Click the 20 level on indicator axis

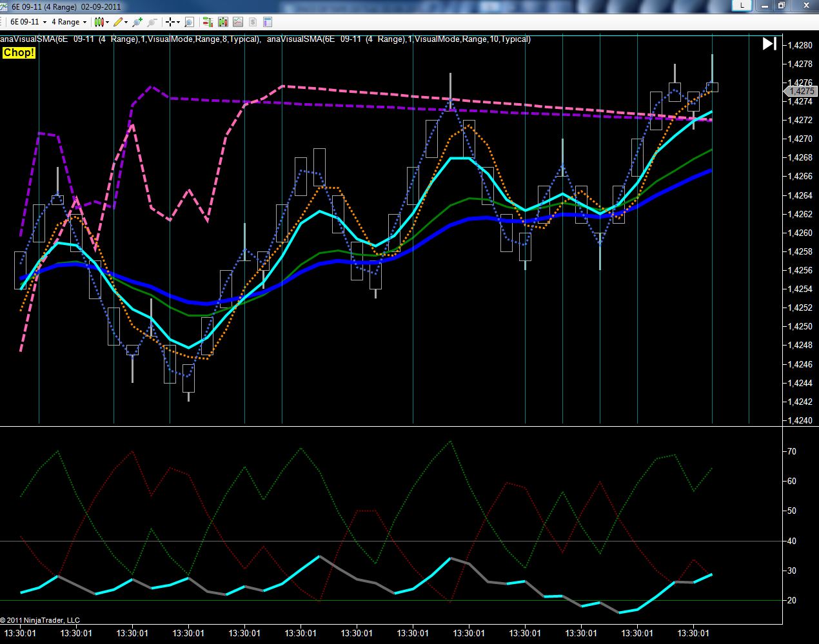[791, 600]
